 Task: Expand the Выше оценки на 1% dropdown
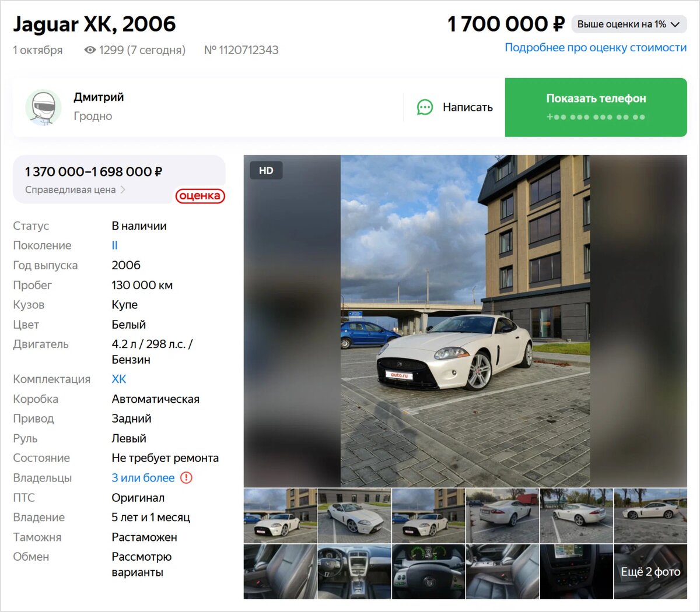(629, 24)
